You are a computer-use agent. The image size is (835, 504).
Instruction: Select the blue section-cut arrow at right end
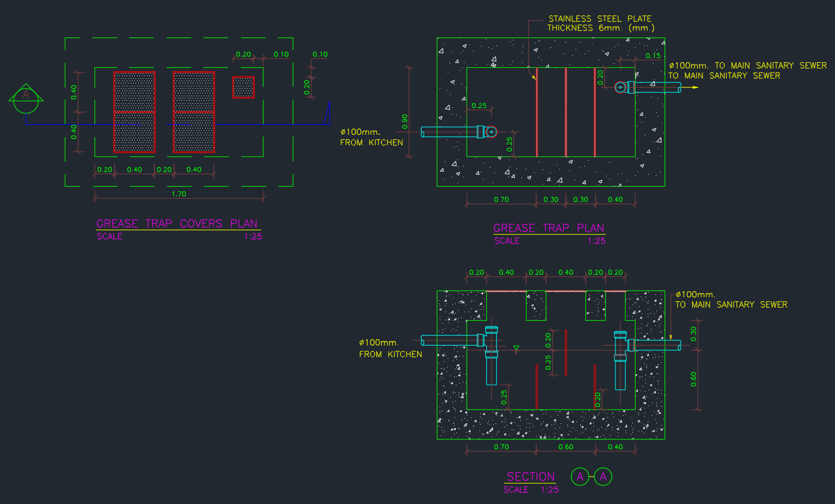tap(328, 113)
